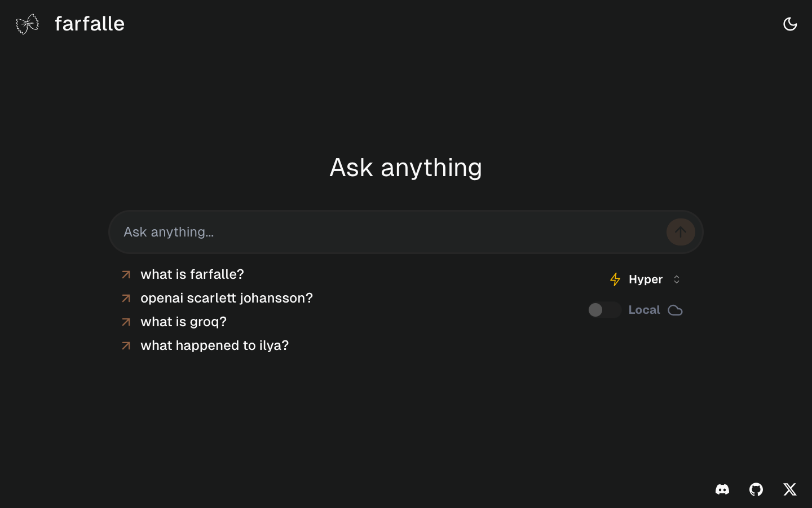Focus the "Ask anything..." input field
The width and height of the screenshot is (812, 508).
(389, 232)
